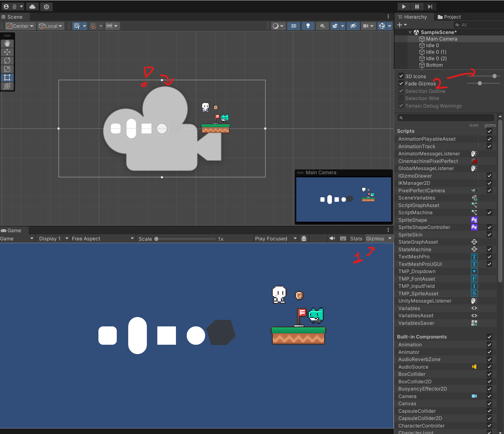The height and width of the screenshot is (434, 504).
Task: Toggle Built-in Components gizmo checkbox
Action: pos(489,337)
